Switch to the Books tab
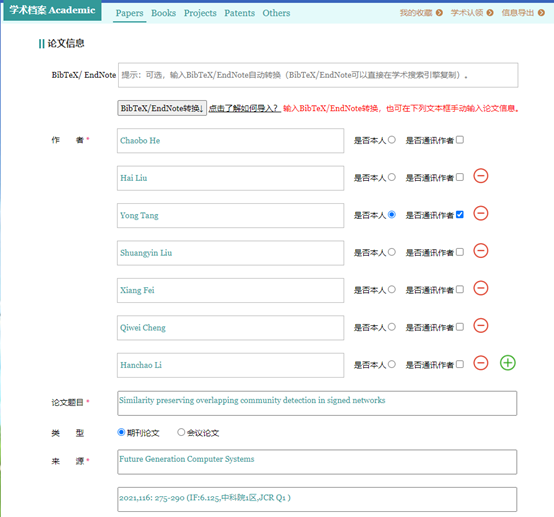 coord(163,13)
